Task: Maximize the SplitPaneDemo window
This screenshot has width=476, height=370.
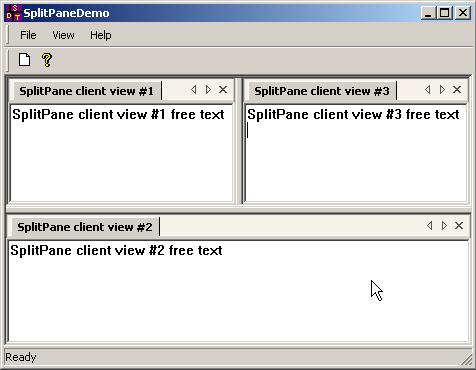Action: (445, 13)
